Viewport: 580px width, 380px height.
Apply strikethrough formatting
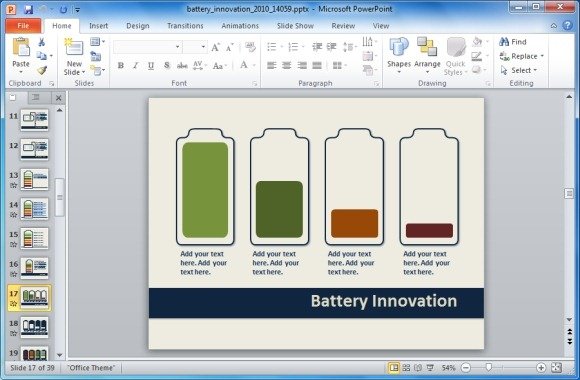click(182, 65)
